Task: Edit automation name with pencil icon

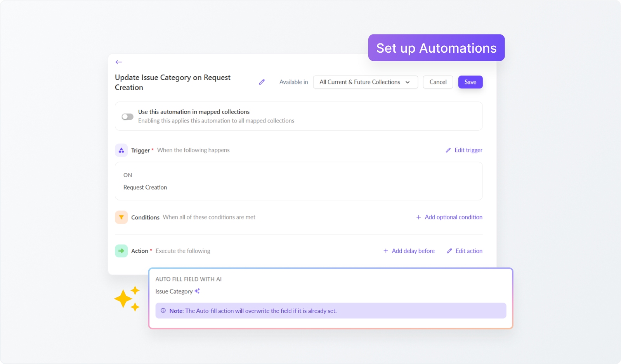Action: [x=262, y=82]
